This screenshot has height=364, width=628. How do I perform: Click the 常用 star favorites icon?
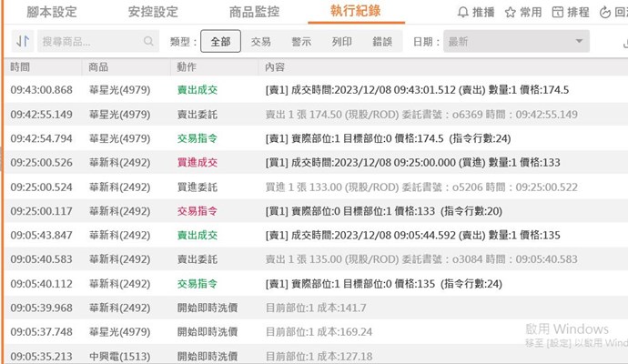[511, 13]
